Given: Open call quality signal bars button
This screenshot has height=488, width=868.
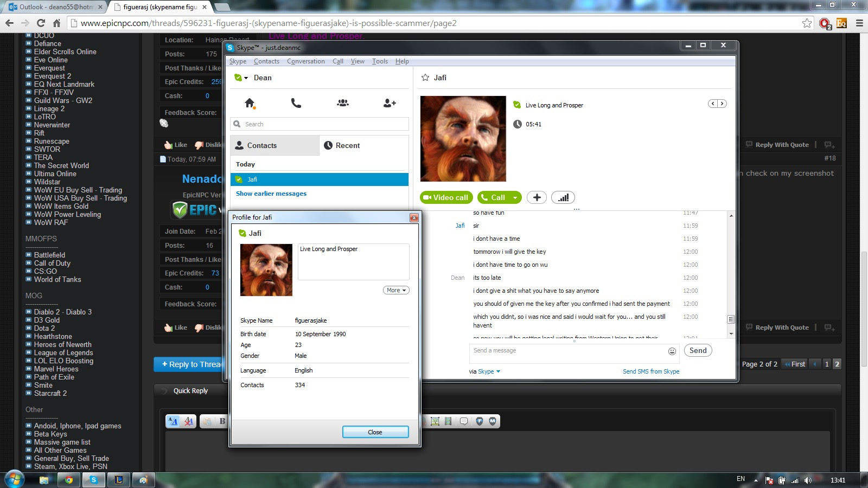Looking at the screenshot, I should click(563, 197).
